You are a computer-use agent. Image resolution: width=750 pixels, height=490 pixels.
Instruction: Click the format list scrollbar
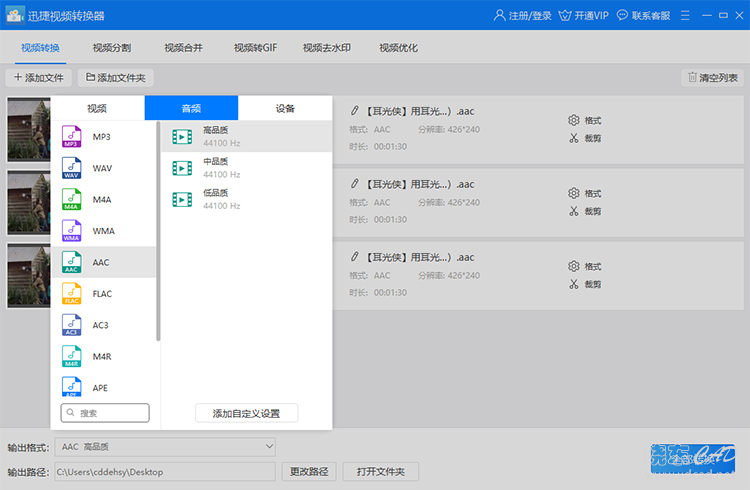[158, 232]
